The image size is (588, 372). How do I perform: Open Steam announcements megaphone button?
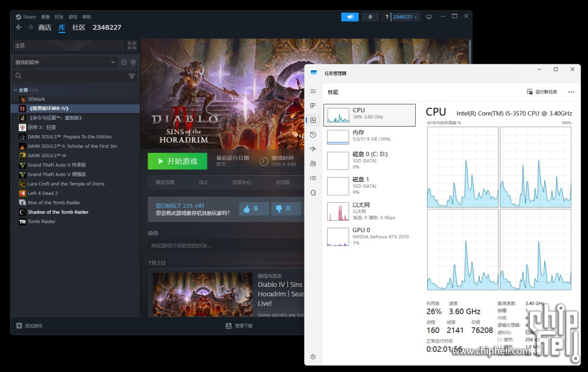tap(350, 17)
